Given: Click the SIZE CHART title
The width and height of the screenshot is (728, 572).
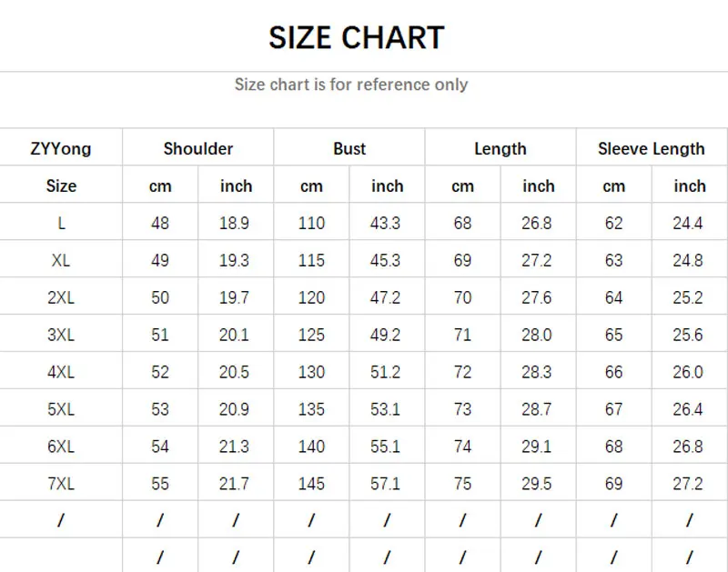Looking at the screenshot, I should tap(357, 37).
